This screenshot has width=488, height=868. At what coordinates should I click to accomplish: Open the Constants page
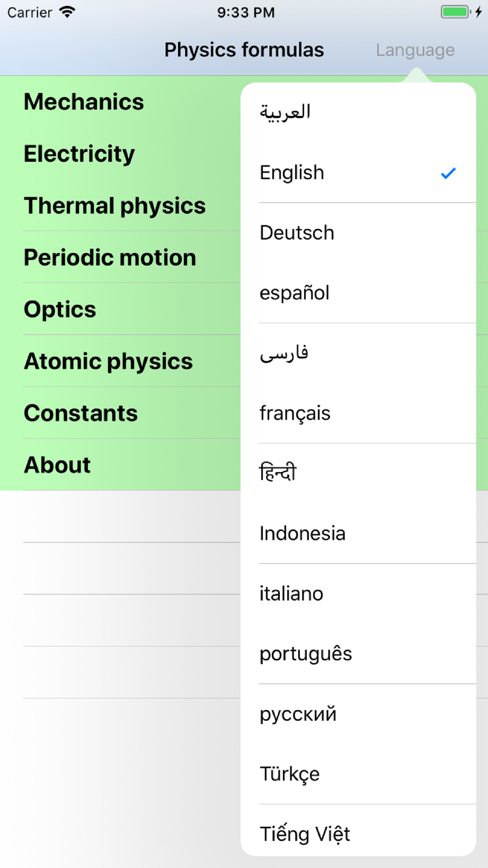(x=81, y=413)
